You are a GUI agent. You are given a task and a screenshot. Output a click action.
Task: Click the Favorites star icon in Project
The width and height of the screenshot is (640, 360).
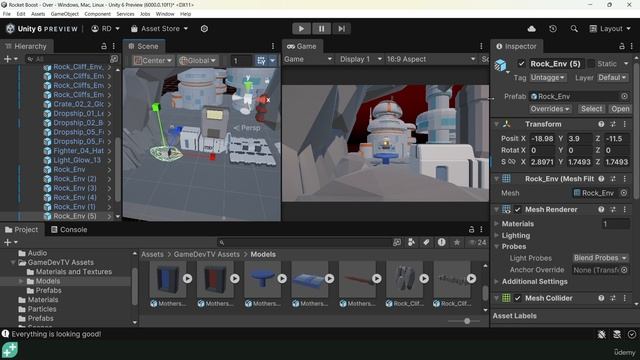coord(457,242)
